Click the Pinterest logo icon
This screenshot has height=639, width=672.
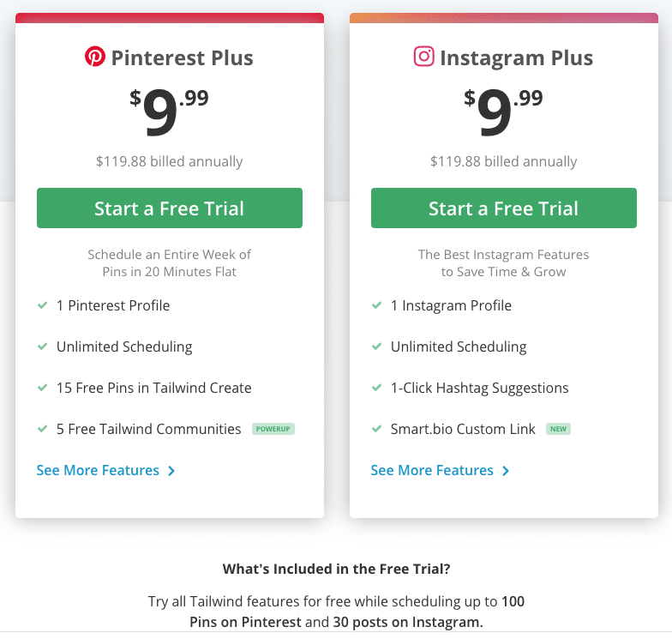pyautogui.click(x=94, y=57)
